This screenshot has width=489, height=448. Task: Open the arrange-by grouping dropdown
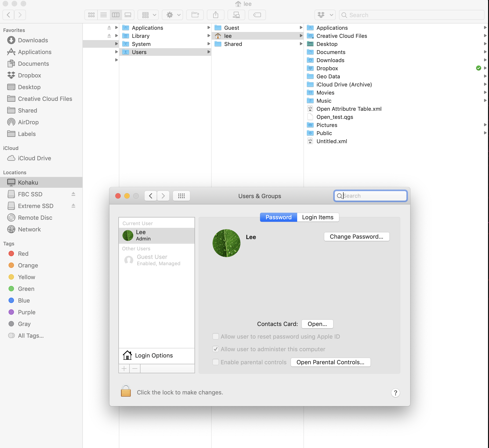(x=148, y=15)
